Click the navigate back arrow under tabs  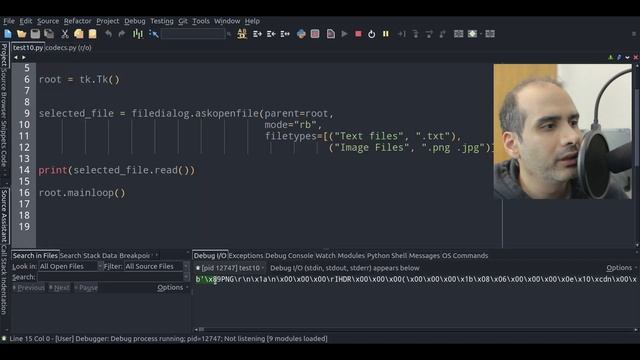pyautogui.click(x=16, y=58)
